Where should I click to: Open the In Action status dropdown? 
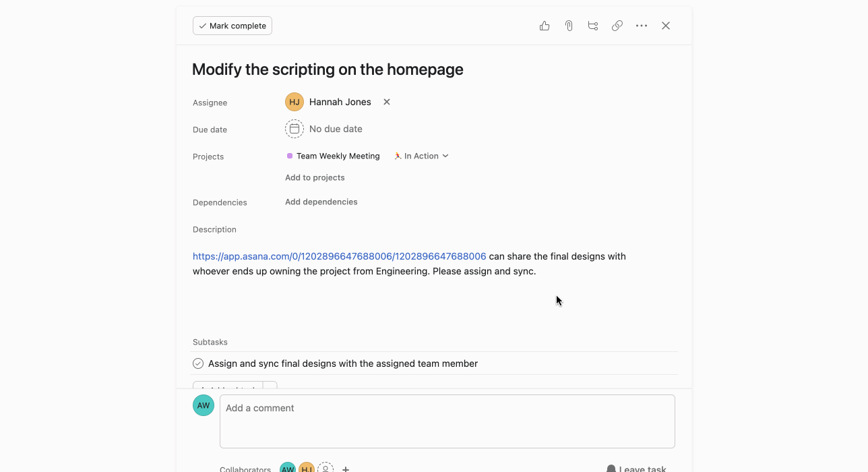pyautogui.click(x=421, y=156)
